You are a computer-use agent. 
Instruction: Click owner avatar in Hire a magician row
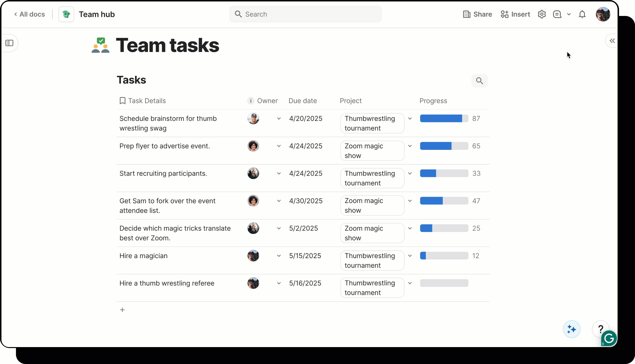(x=253, y=256)
